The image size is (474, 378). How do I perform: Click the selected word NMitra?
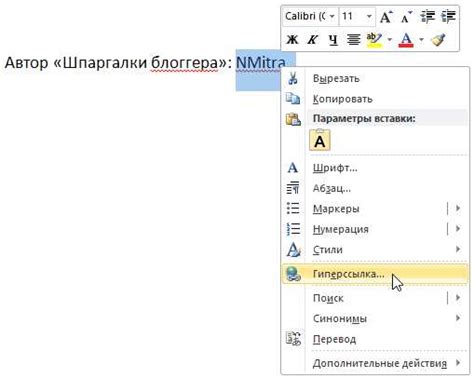(260, 63)
